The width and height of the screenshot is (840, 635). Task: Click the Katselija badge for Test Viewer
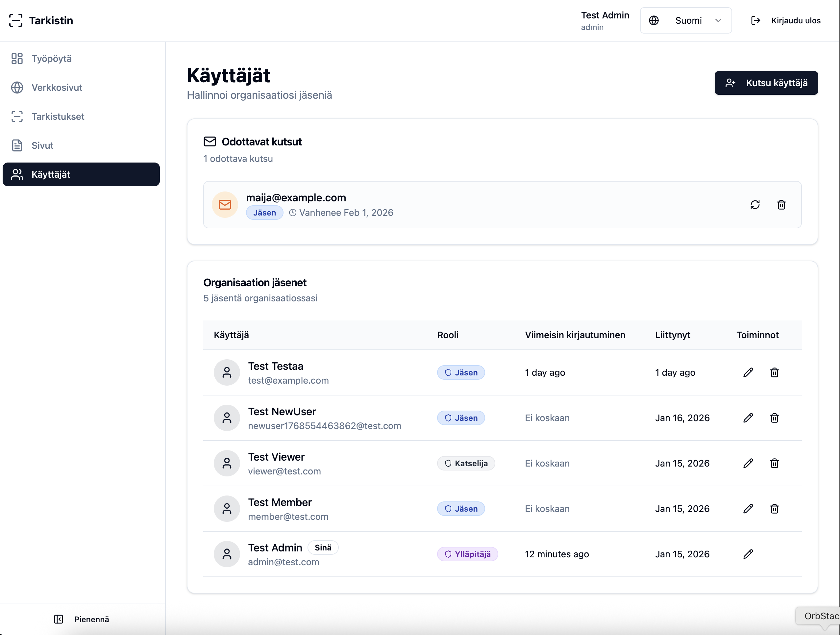coord(466,463)
